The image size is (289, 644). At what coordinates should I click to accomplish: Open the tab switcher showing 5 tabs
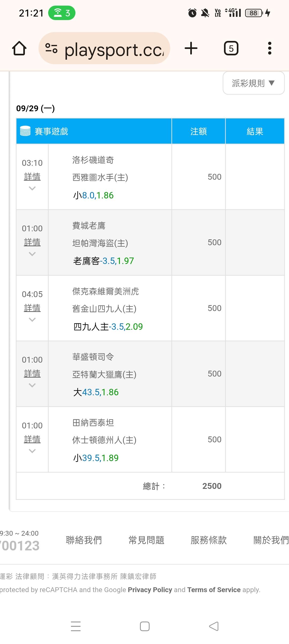tap(231, 48)
